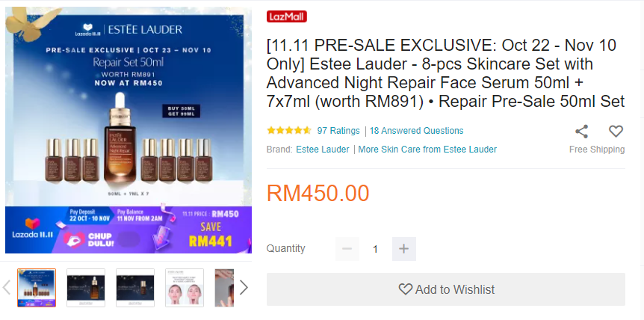The height and width of the screenshot is (320, 644).
Task: Increase quantity with plus button
Action: [403, 249]
